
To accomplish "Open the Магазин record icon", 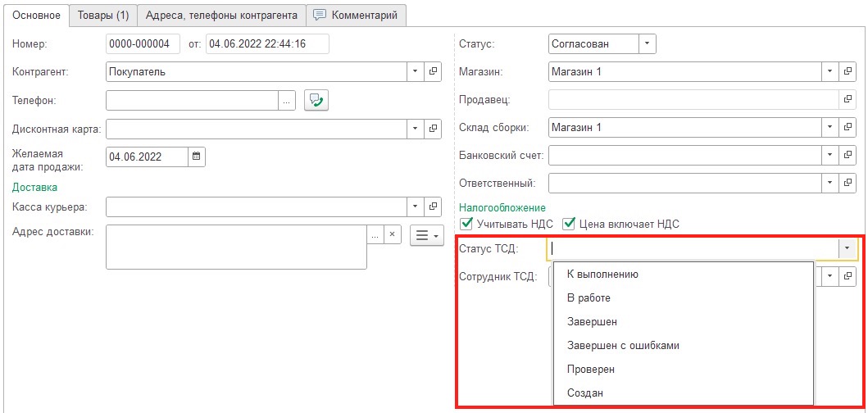I will click(847, 71).
